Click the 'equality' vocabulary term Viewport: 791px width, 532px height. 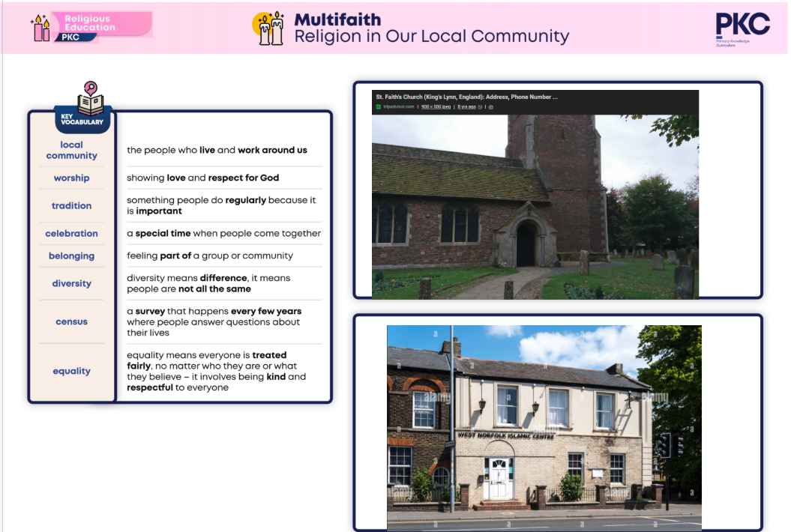(x=72, y=372)
